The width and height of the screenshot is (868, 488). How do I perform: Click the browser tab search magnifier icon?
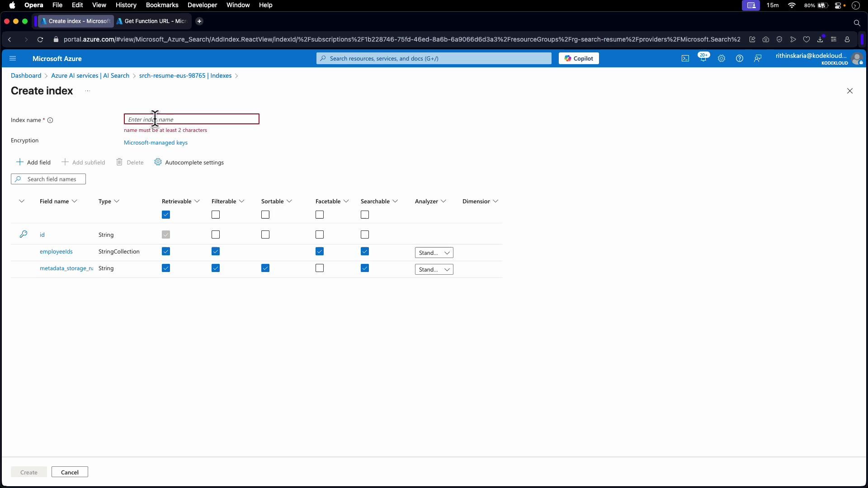click(x=857, y=23)
